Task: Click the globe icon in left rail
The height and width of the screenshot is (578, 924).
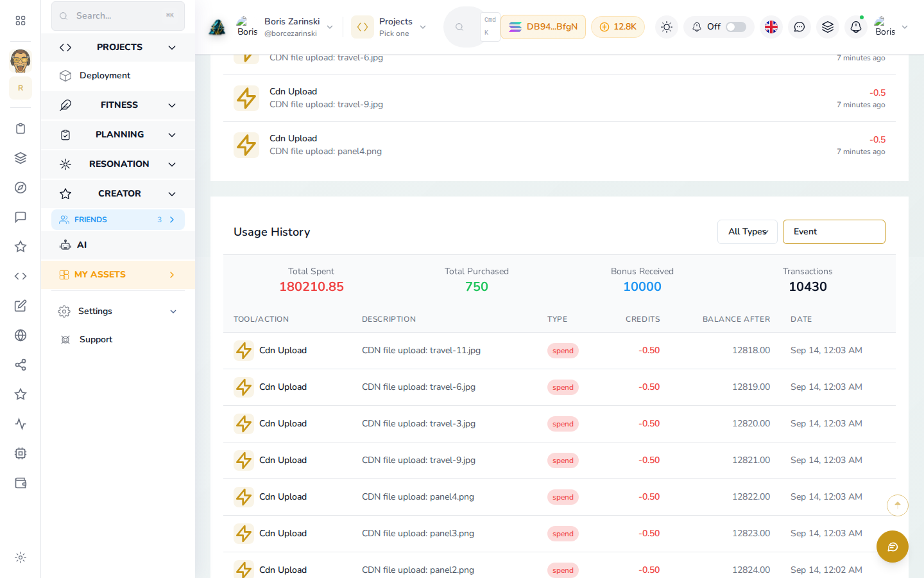Action: [x=21, y=335]
